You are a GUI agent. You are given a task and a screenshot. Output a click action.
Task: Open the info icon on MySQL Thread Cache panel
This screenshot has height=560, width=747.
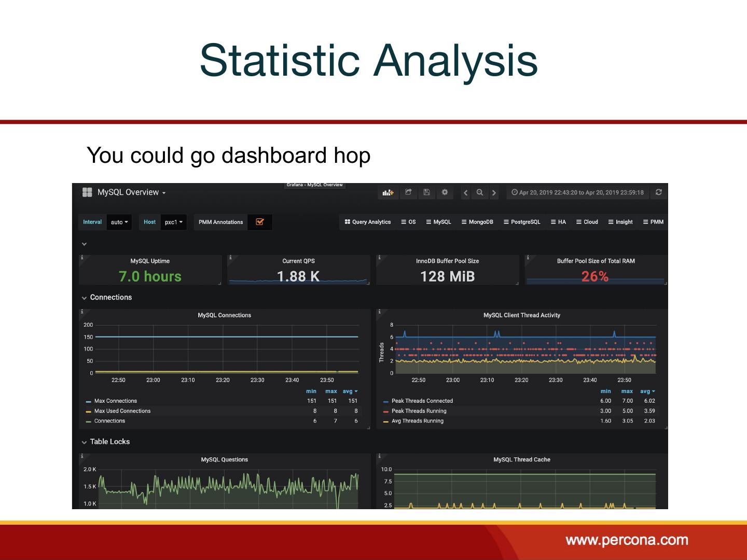click(379, 456)
